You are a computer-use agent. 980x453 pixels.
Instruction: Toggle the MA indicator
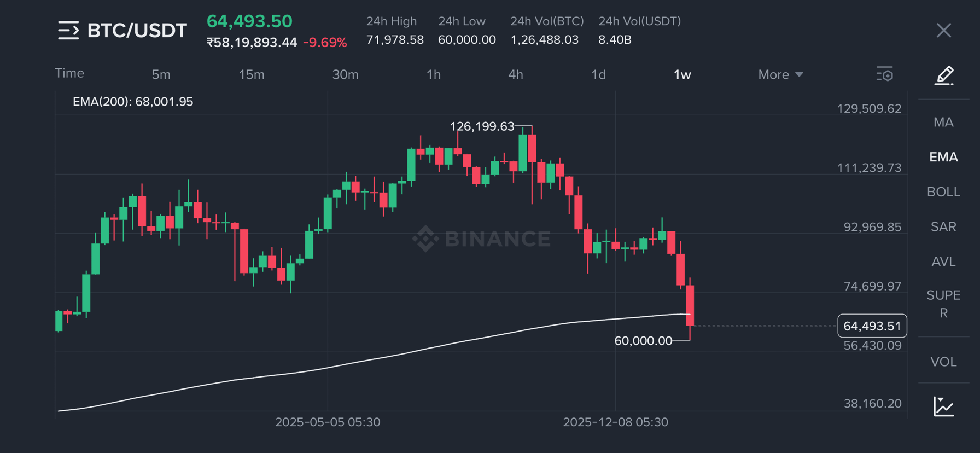943,122
